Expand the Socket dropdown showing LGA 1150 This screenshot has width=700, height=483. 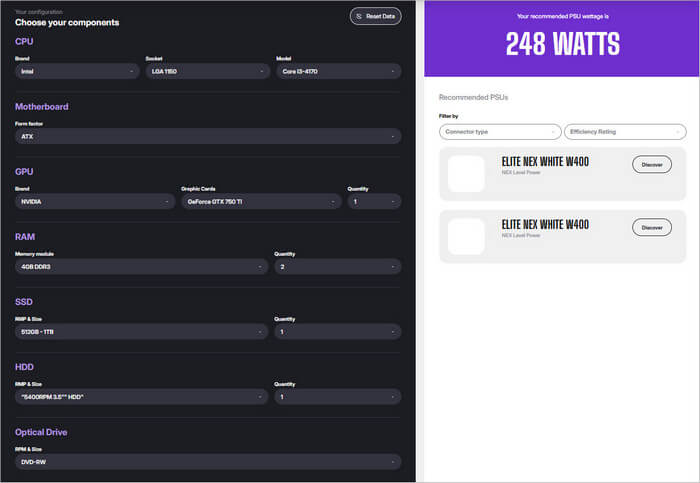[x=207, y=71]
